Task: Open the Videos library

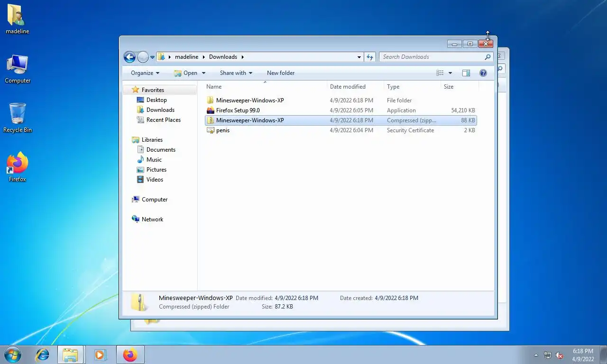Action: [x=155, y=180]
